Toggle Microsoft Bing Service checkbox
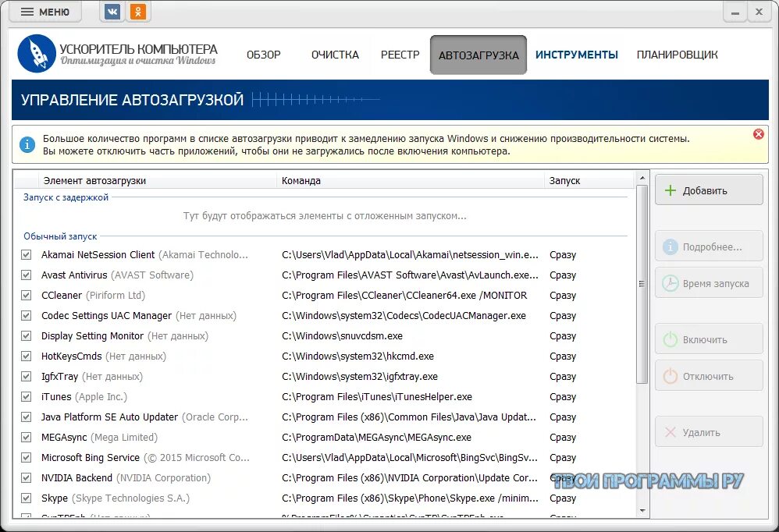The height and width of the screenshot is (532, 779). [x=27, y=458]
